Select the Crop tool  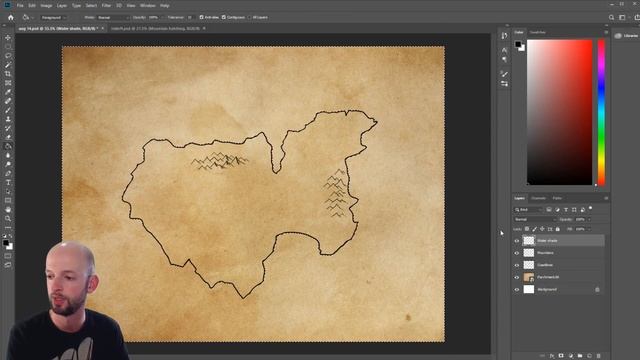tap(8, 74)
